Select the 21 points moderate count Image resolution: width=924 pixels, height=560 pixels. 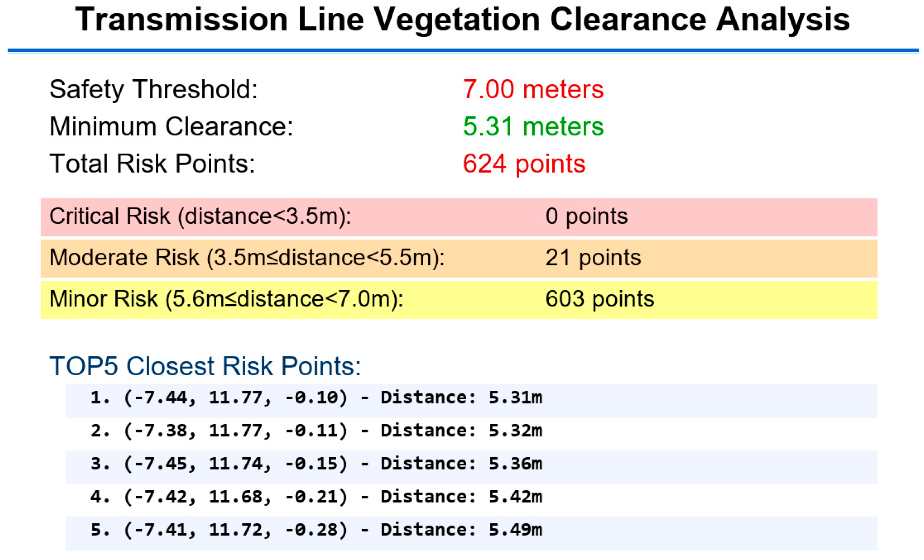click(x=593, y=258)
